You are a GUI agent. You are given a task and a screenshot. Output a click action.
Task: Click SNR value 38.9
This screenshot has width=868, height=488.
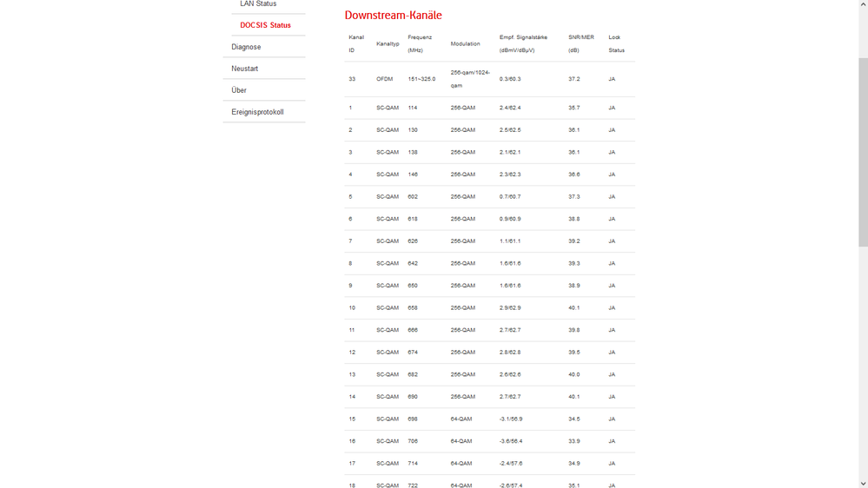[x=574, y=286]
